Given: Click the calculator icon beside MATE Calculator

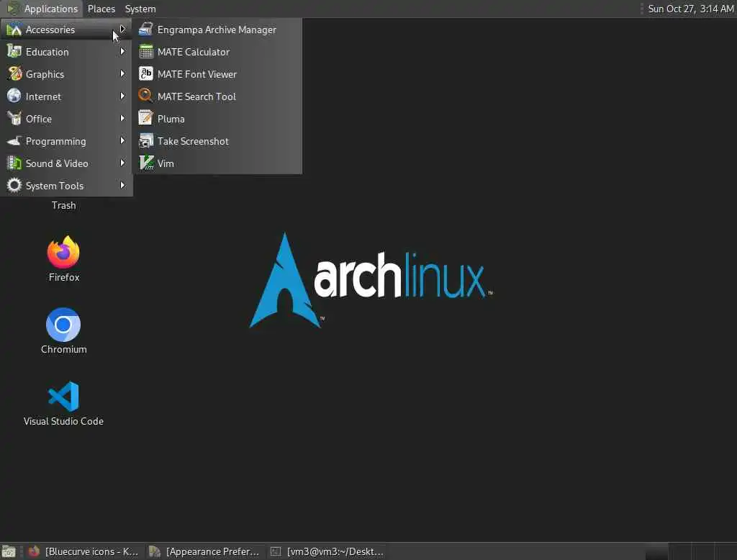Looking at the screenshot, I should pos(145,51).
